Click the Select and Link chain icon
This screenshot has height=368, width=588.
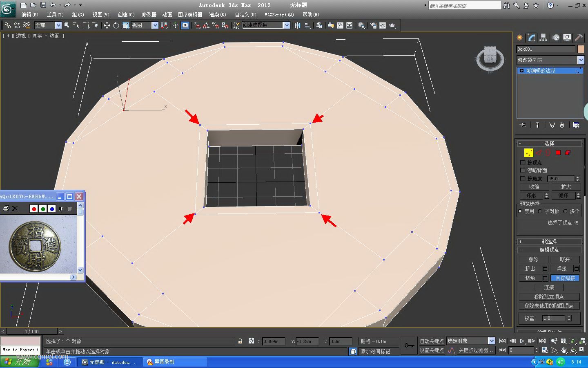tap(7, 25)
